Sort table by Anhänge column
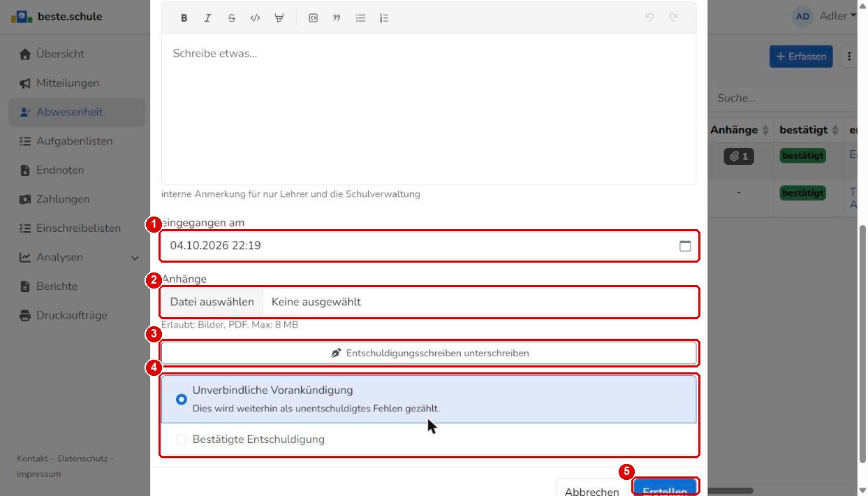This screenshot has width=868, height=496. (740, 130)
